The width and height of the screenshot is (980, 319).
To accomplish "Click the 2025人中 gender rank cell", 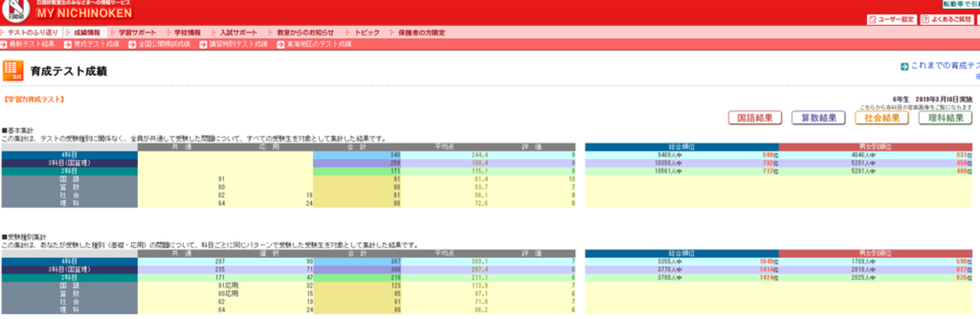I will click(x=863, y=278).
